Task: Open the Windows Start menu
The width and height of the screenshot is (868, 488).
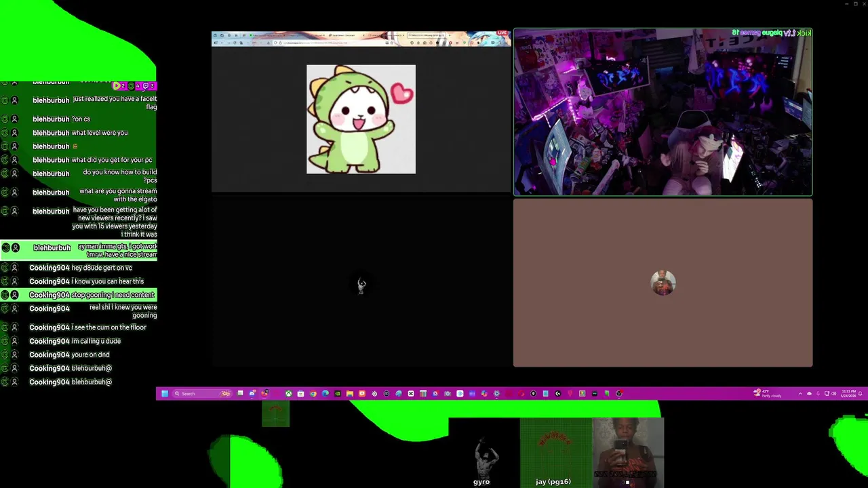Action: point(164,393)
